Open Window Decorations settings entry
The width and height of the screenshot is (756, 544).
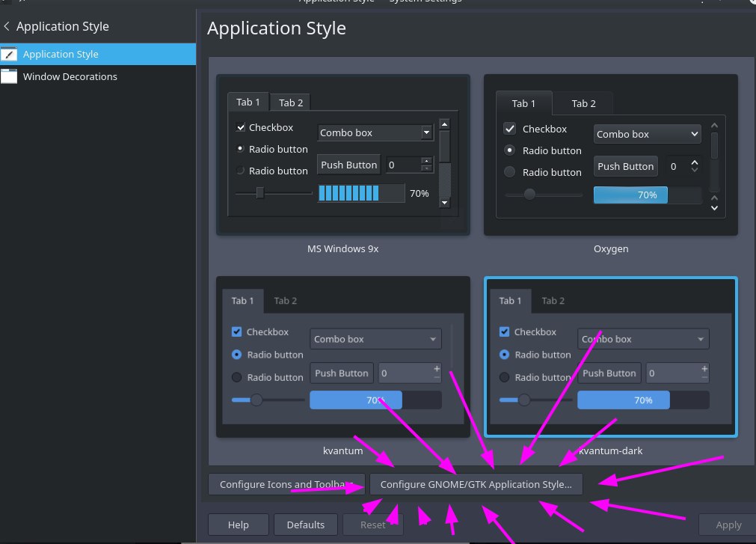(98, 76)
